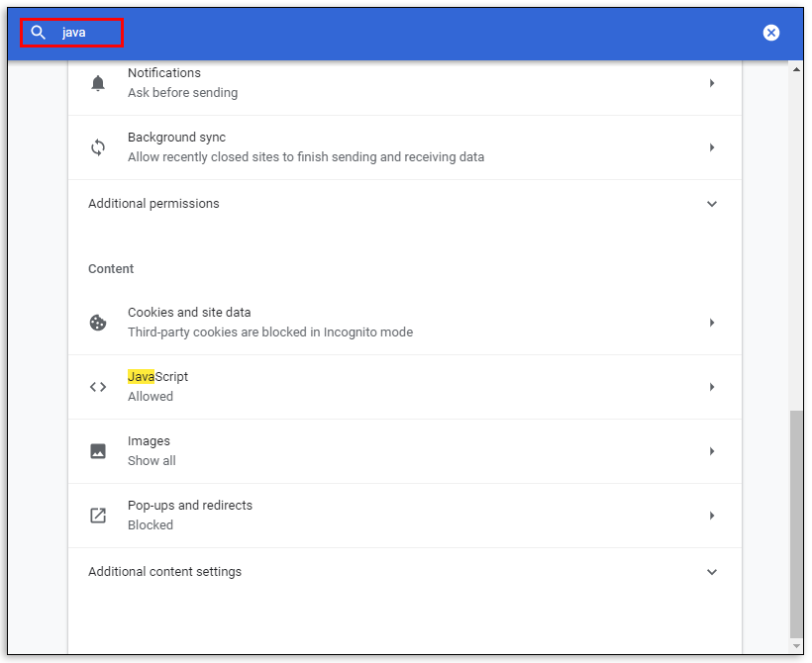Open JavaScript settings arrow
Image resolution: width=812 pixels, height=663 pixels.
click(x=711, y=387)
